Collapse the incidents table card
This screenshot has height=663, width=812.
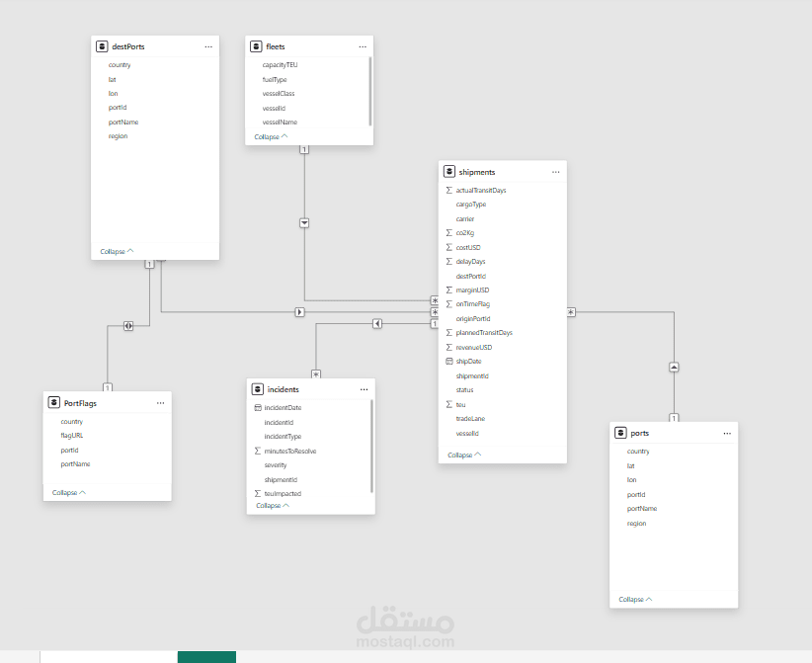(x=273, y=506)
